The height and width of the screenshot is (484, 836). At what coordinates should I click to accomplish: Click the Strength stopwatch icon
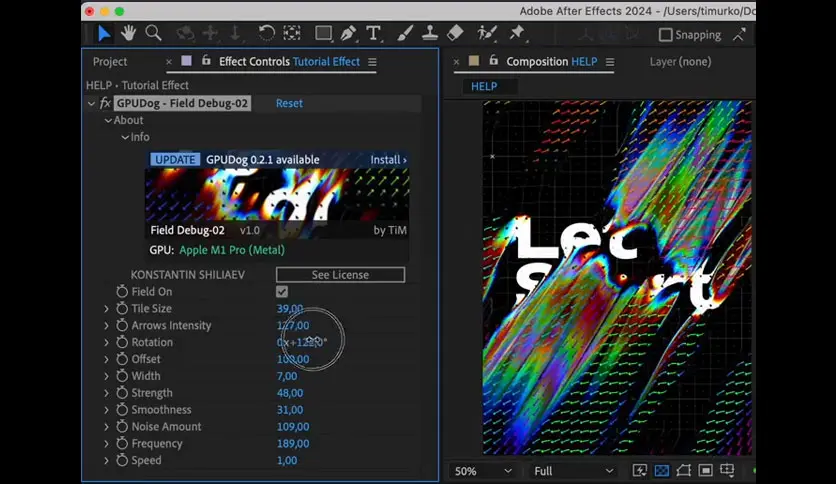122,392
